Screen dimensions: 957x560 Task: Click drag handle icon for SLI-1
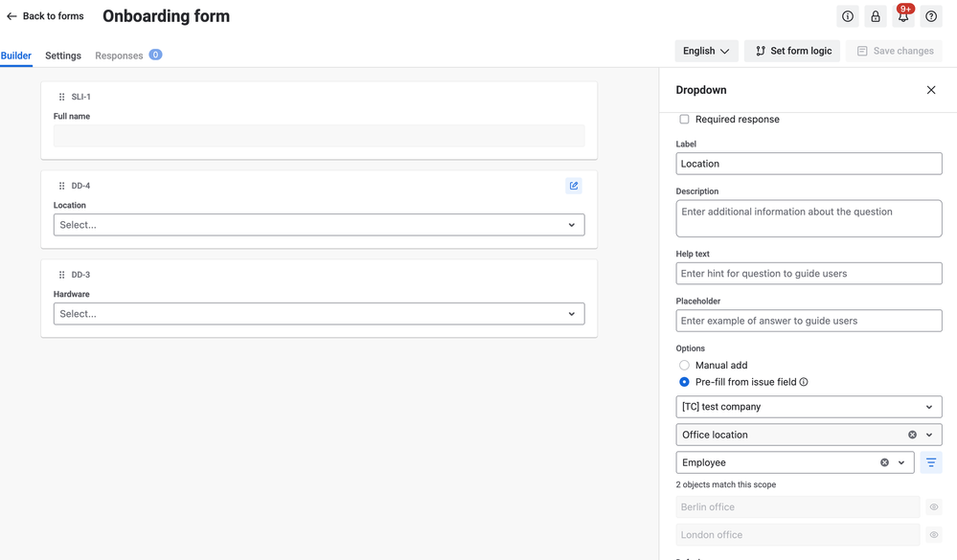[61, 97]
